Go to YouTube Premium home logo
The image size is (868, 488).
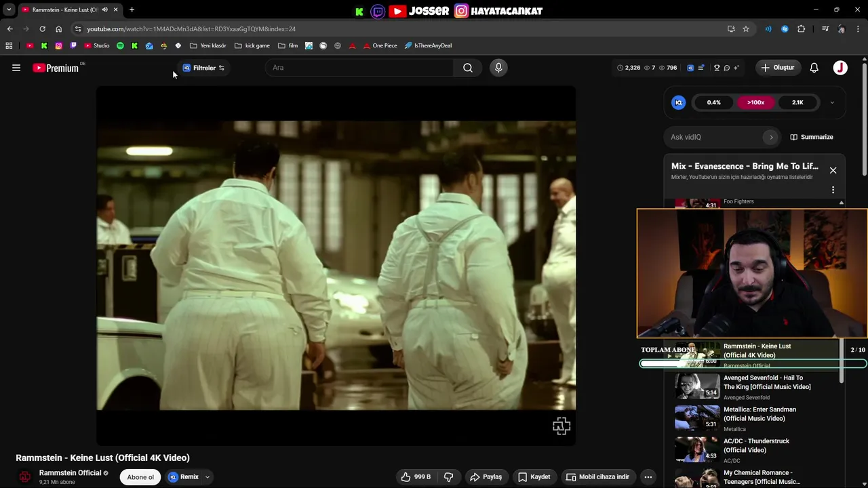(56, 68)
